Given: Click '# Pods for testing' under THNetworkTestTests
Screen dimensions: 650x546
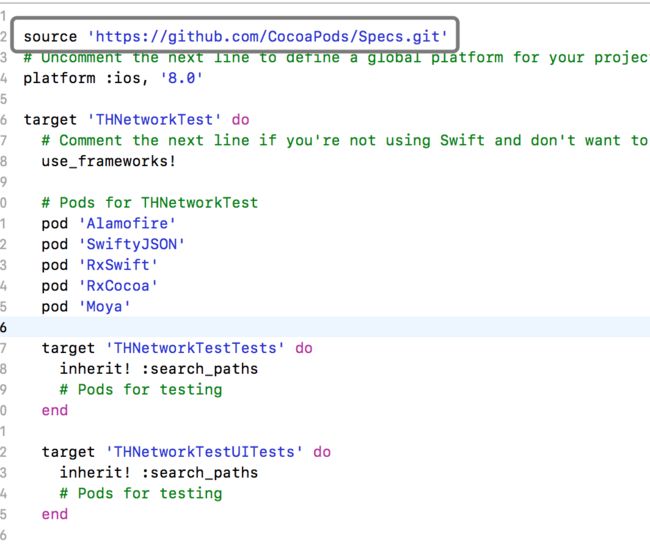Looking at the screenshot, I should 141,389.
